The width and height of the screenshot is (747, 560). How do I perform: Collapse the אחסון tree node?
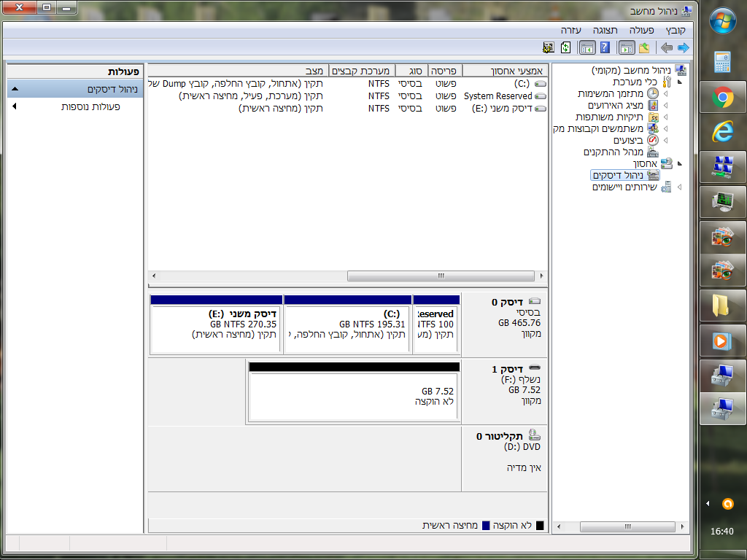click(679, 164)
